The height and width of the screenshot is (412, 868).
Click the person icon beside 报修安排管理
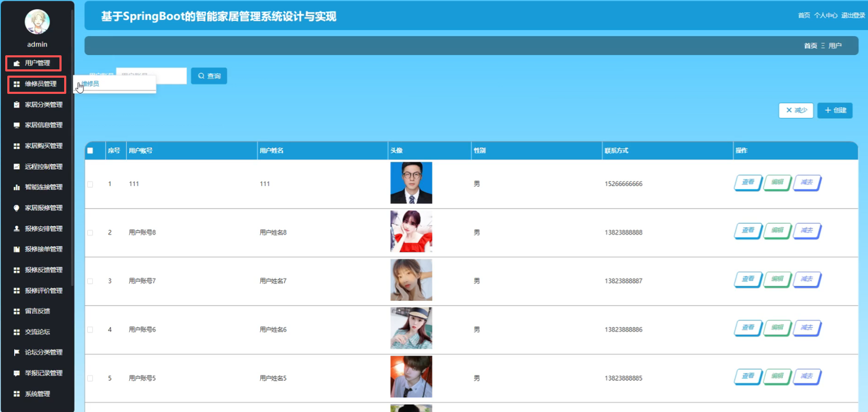point(17,229)
